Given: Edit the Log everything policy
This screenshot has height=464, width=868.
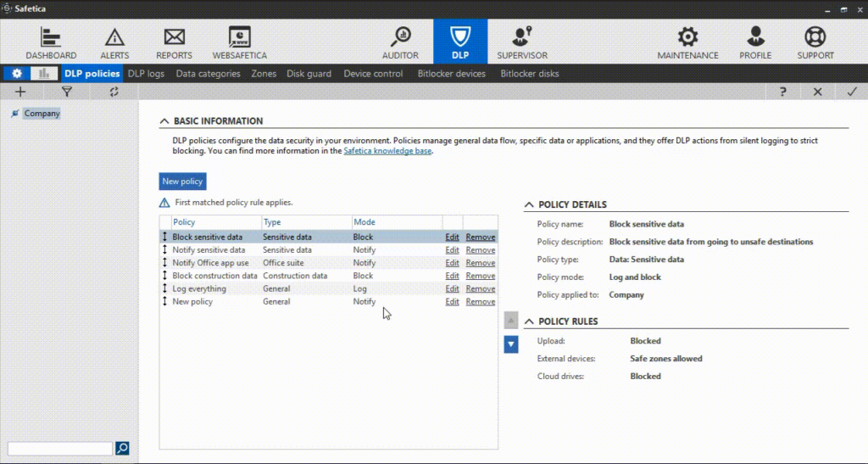Looking at the screenshot, I should point(453,288).
